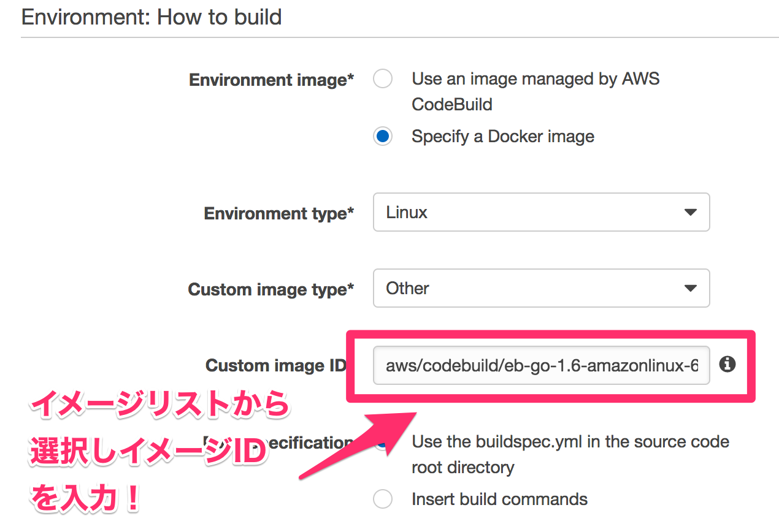
Task: Click the Environment type* label
Action: [x=279, y=213]
